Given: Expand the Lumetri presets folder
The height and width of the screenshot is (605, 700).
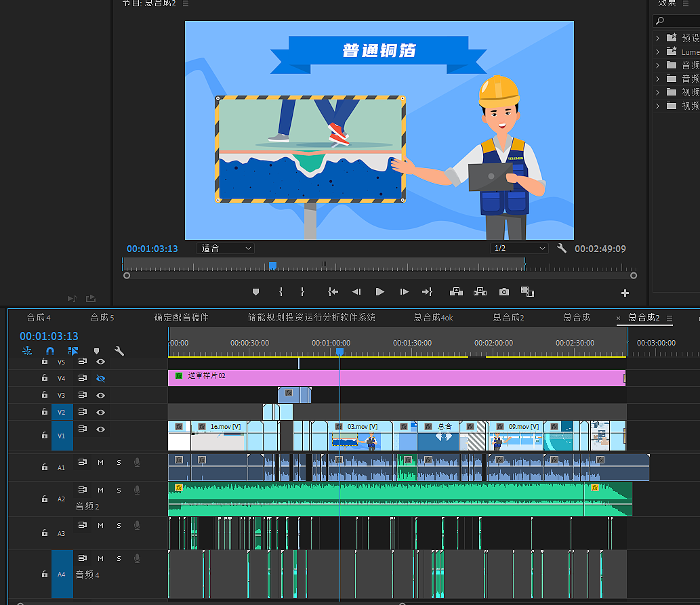Looking at the screenshot, I should pyautogui.click(x=657, y=51).
